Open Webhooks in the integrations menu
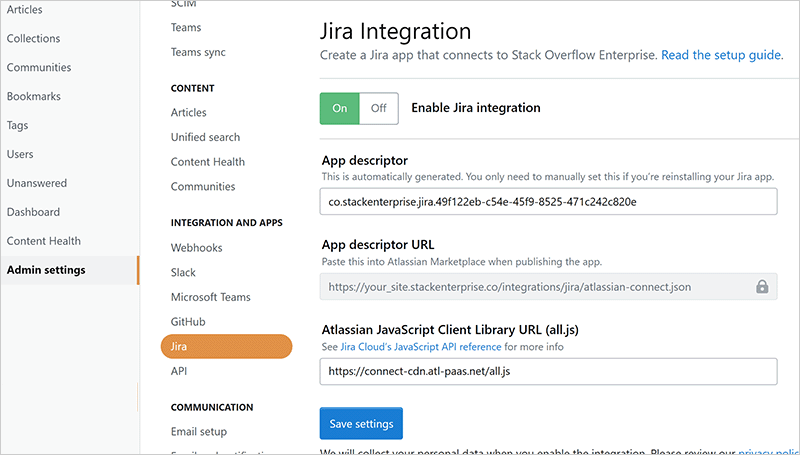 coord(197,248)
